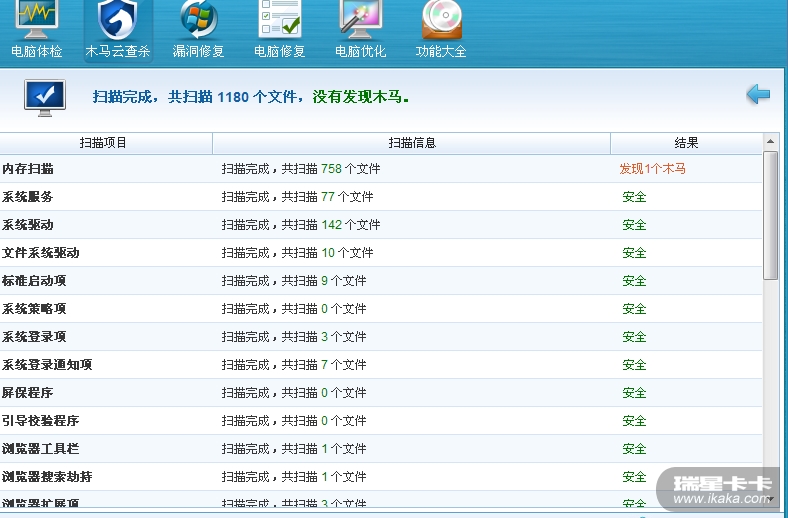This screenshot has height=518, width=788.
Task: Click the vertical scrollbar thumb
Action: click(x=770, y=215)
